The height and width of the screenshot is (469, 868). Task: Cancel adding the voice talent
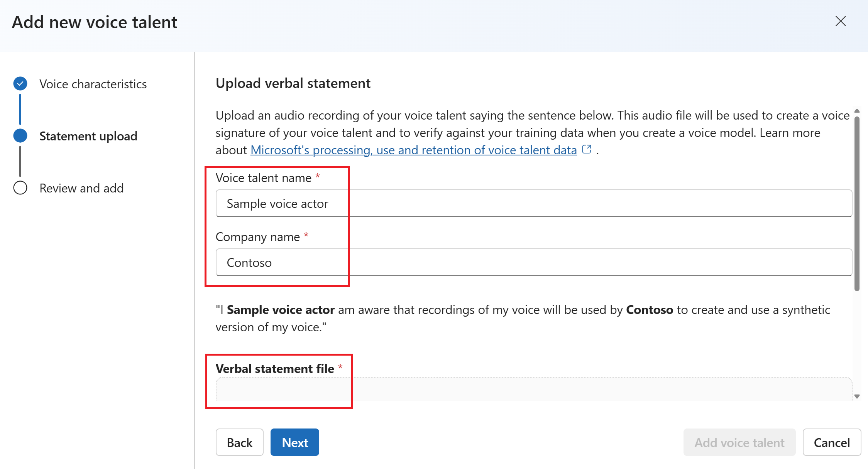[x=831, y=442]
